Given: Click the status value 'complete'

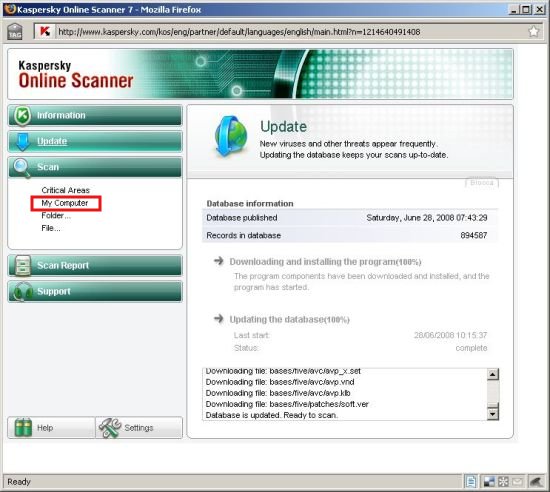Looking at the screenshot, I should [x=471, y=348].
